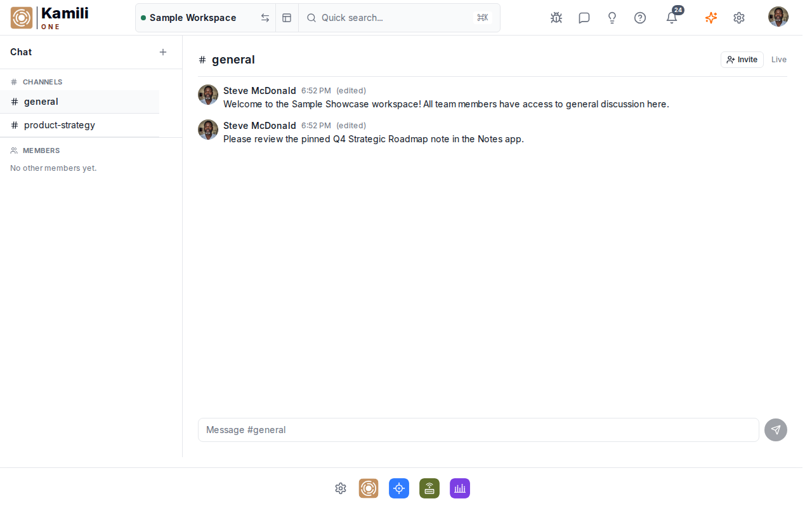This screenshot has height=508, width=812.
Task: Open the bug report icon
Action: [556, 18]
